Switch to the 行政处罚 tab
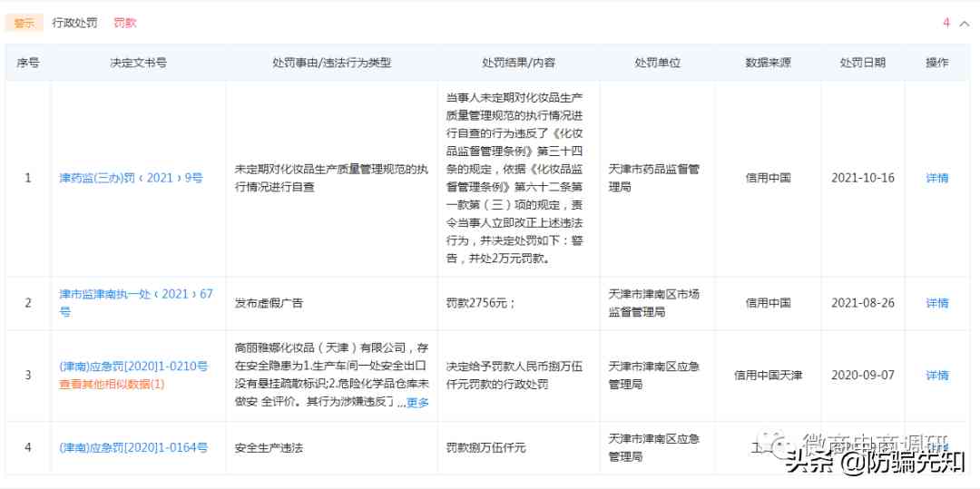Viewport: 980px width, 489px height. (x=74, y=23)
